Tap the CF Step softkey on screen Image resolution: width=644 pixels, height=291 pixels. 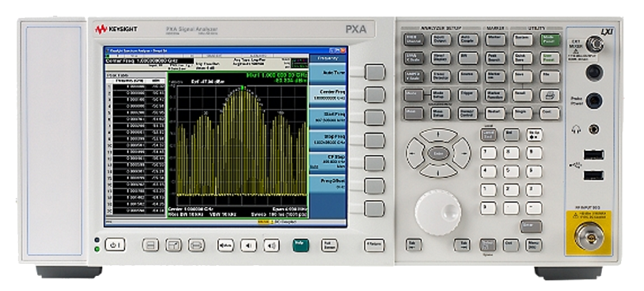pyautogui.click(x=328, y=162)
